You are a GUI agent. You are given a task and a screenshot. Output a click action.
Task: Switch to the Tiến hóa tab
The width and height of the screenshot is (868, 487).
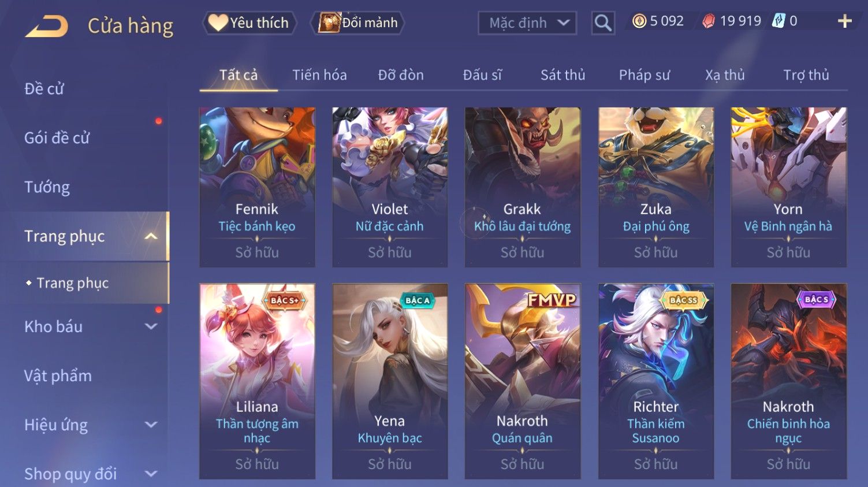tap(319, 75)
